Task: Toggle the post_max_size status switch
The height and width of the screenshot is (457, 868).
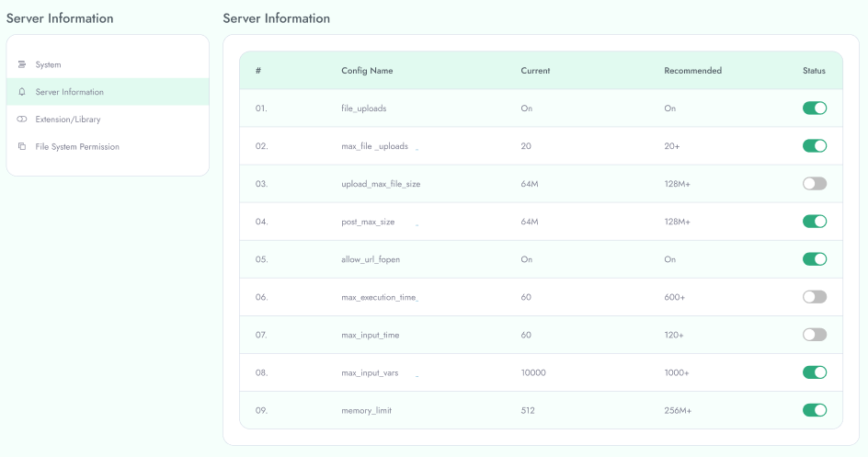Action: point(815,222)
